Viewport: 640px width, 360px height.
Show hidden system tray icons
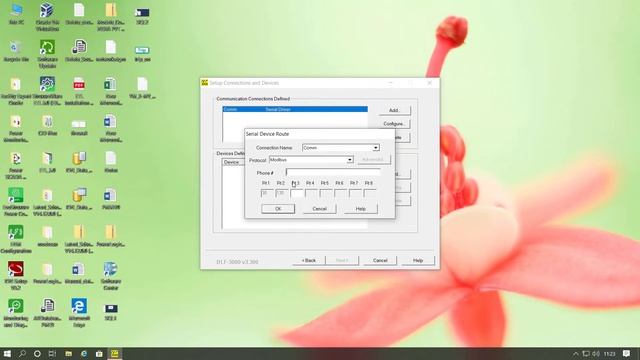[576, 353]
